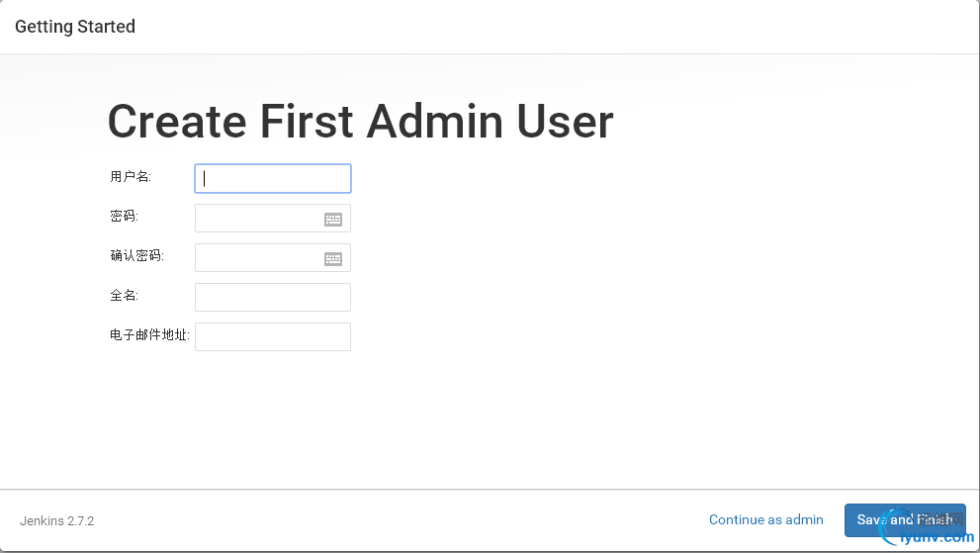Click the word Create in the heading
The height and width of the screenshot is (553, 980).
click(x=177, y=122)
